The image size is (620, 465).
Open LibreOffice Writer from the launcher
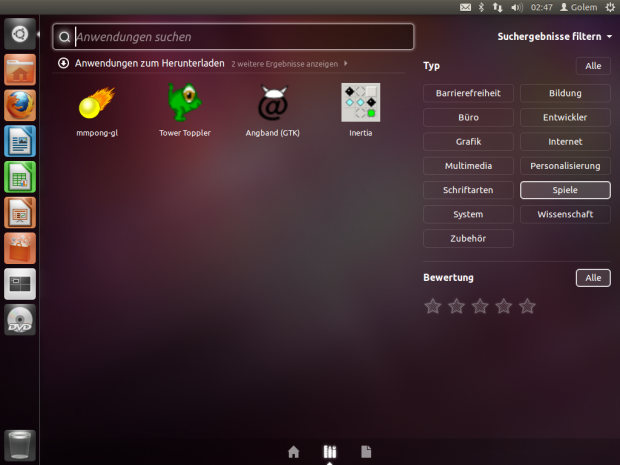[x=20, y=141]
